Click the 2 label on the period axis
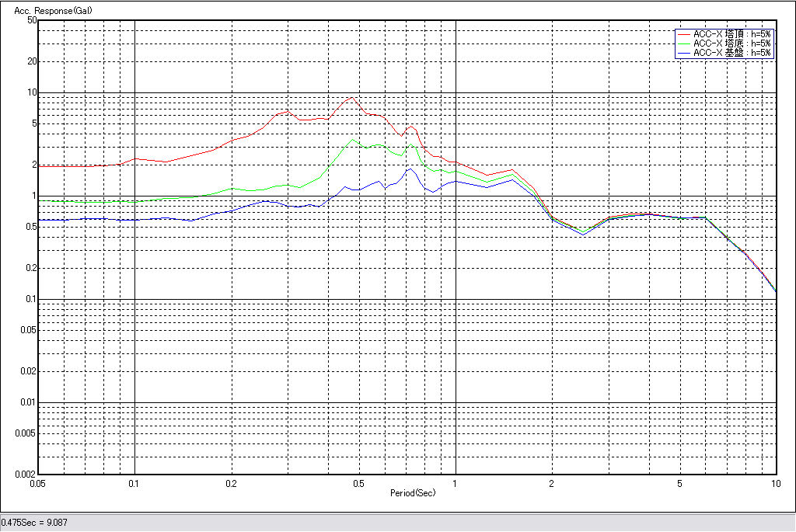Screen dimensions: 796x532 551,483
